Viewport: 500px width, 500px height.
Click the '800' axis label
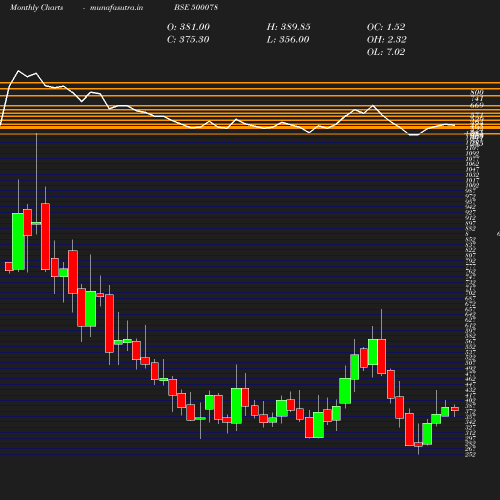pos(477,92)
